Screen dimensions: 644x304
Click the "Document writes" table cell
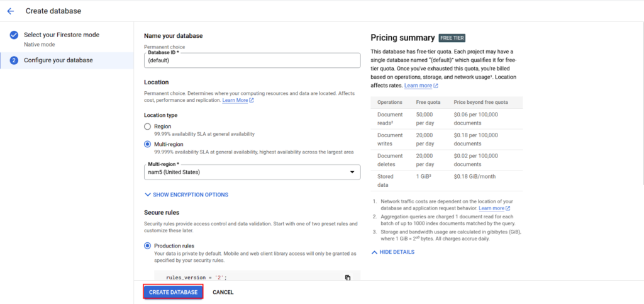tap(390, 139)
